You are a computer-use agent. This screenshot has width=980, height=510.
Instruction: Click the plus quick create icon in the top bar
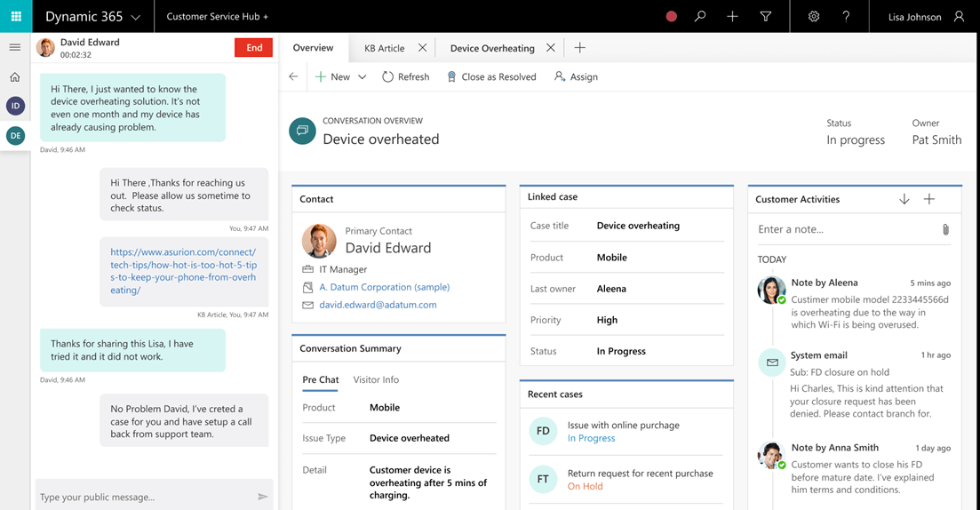pyautogui.click(x=732, y=16)
